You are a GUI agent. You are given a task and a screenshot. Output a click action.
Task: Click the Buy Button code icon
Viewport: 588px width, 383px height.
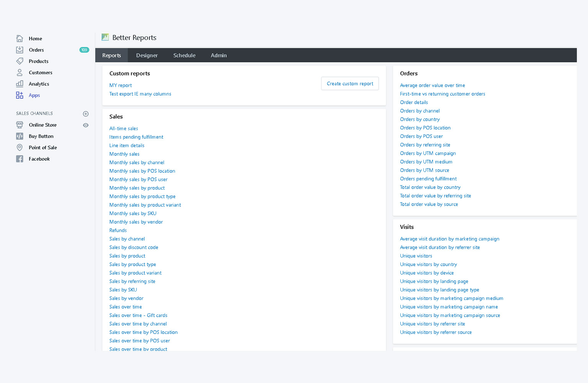[x=20, y=136]
